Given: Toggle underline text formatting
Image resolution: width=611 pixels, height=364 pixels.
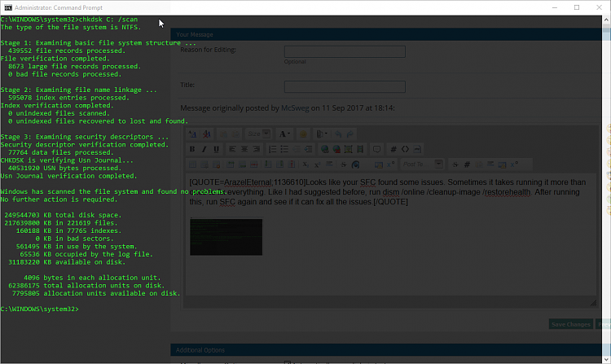Looking at the screenshot, I should [214, 150].
